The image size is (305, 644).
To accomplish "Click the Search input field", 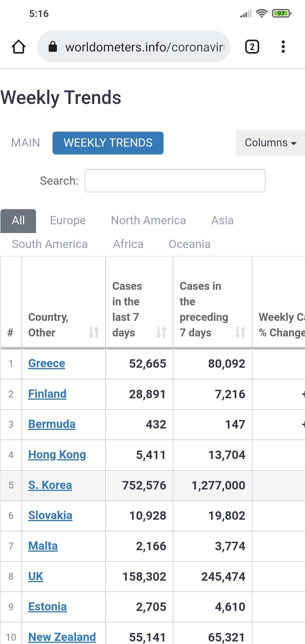I will tap(175, 181).
